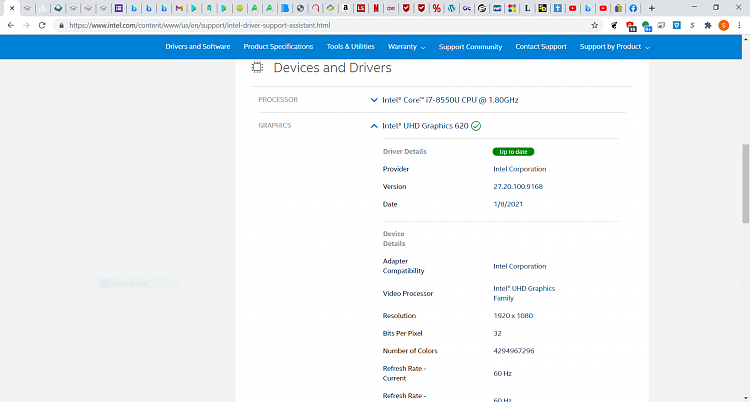Click the green Up to date badge
The height and width of the screenshot is (402, 750).
click(x=513, y=152)
